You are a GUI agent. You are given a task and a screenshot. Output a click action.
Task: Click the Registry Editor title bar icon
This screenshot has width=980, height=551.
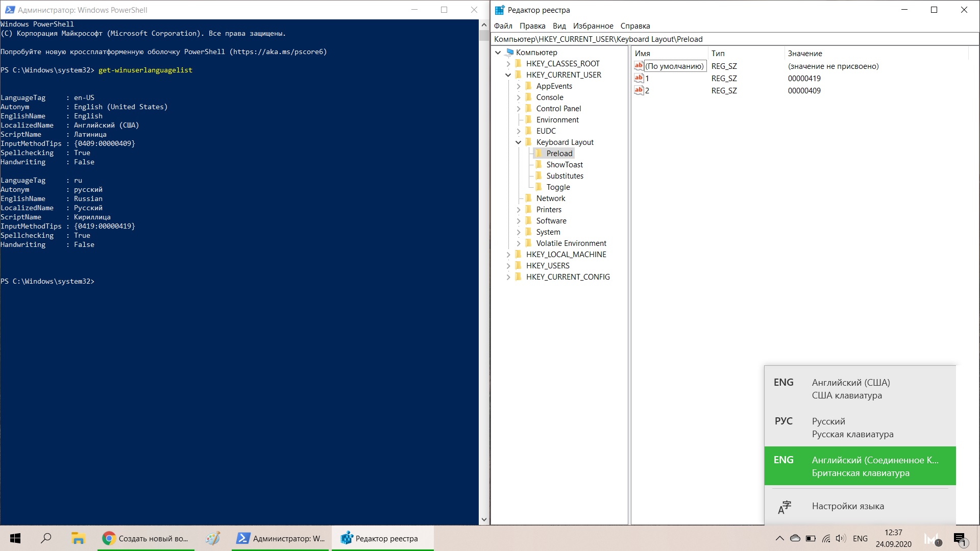click(499, 10)
